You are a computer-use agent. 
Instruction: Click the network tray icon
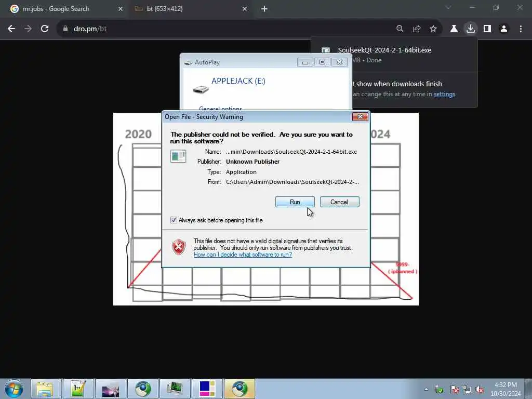(x=467, y=389)
